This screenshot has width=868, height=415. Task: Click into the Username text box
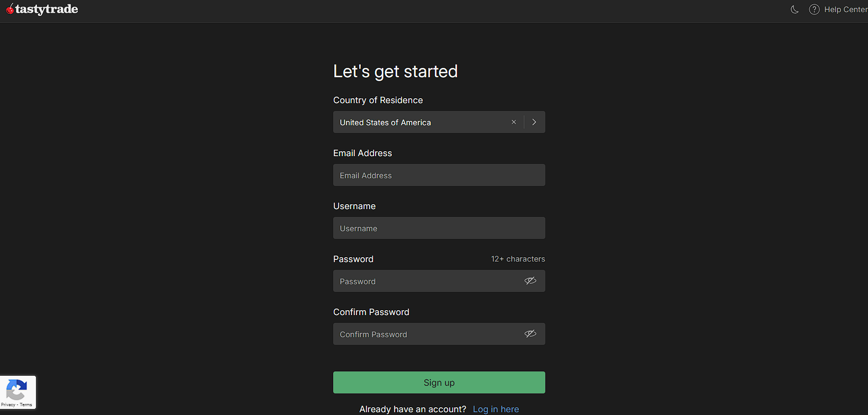(x=439, y=228)
